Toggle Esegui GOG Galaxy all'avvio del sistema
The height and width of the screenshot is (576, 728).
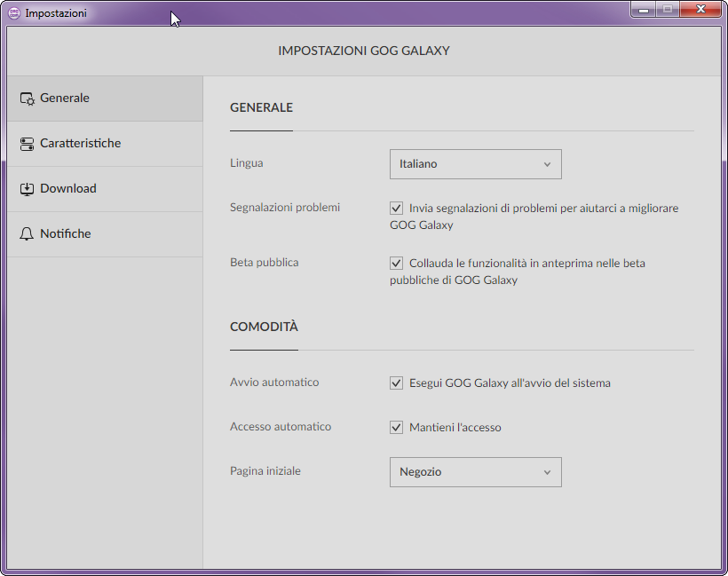[x=396, y=383]
